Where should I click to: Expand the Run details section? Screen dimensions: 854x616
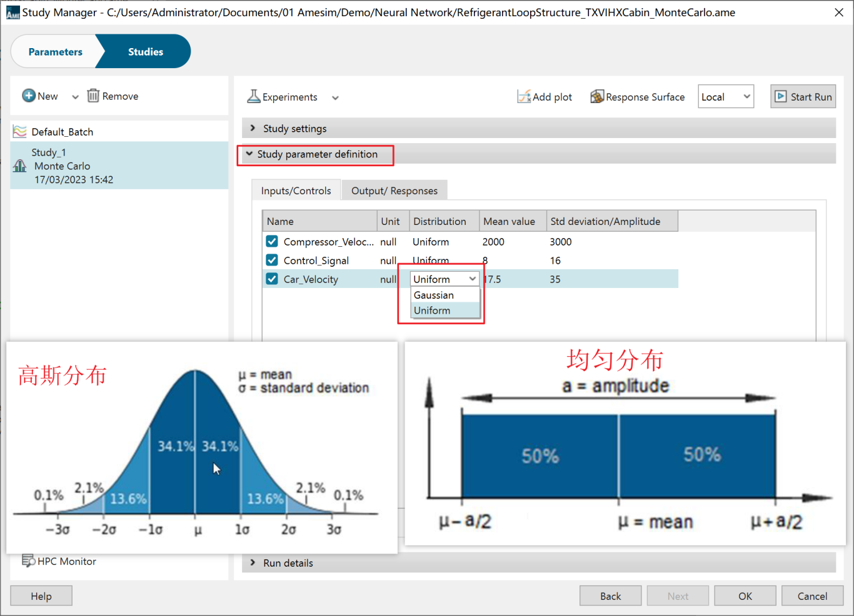pyautogui.click(x=539, y=562)
